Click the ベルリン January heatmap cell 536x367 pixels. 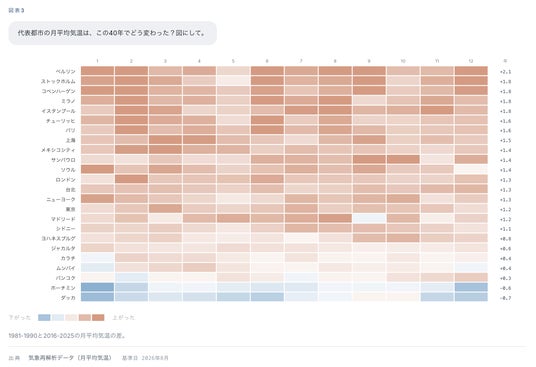[97, 71]
